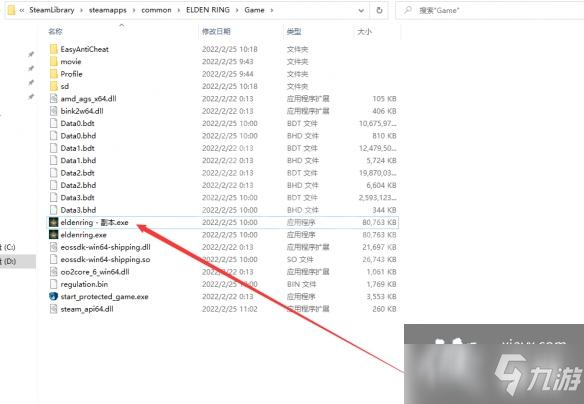Sort by the 修改日期 column header
584x404 pixels.
point(216,32)
